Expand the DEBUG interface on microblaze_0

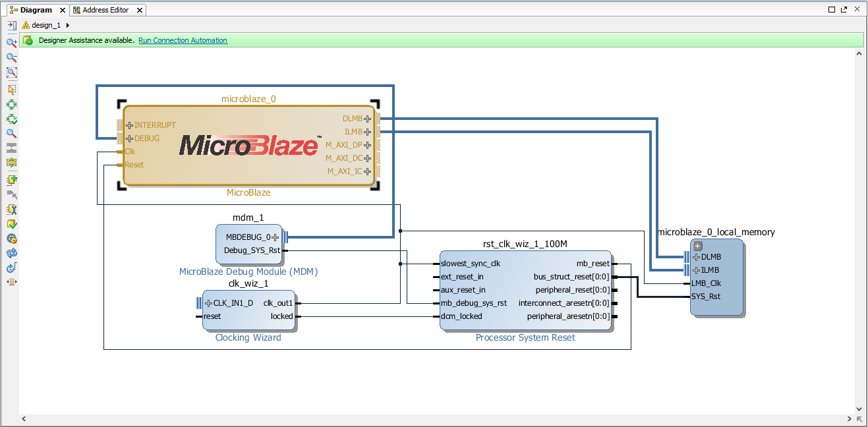coord(129,138)
